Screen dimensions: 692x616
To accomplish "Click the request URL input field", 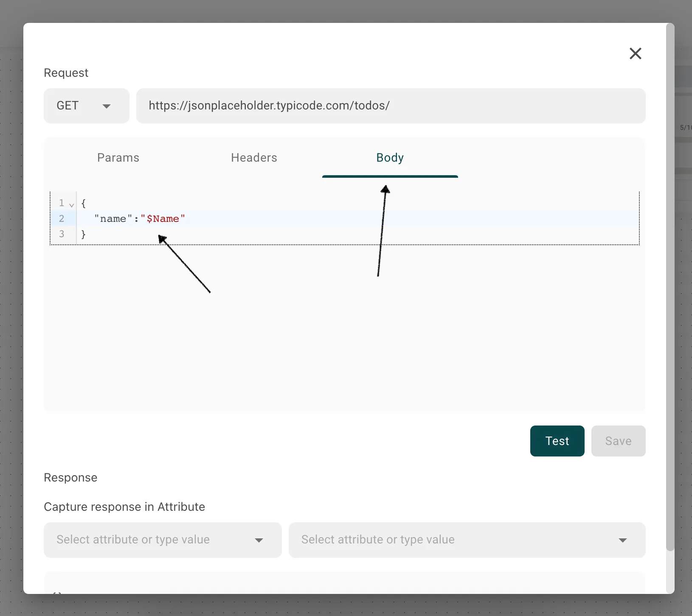I will 391,106.
